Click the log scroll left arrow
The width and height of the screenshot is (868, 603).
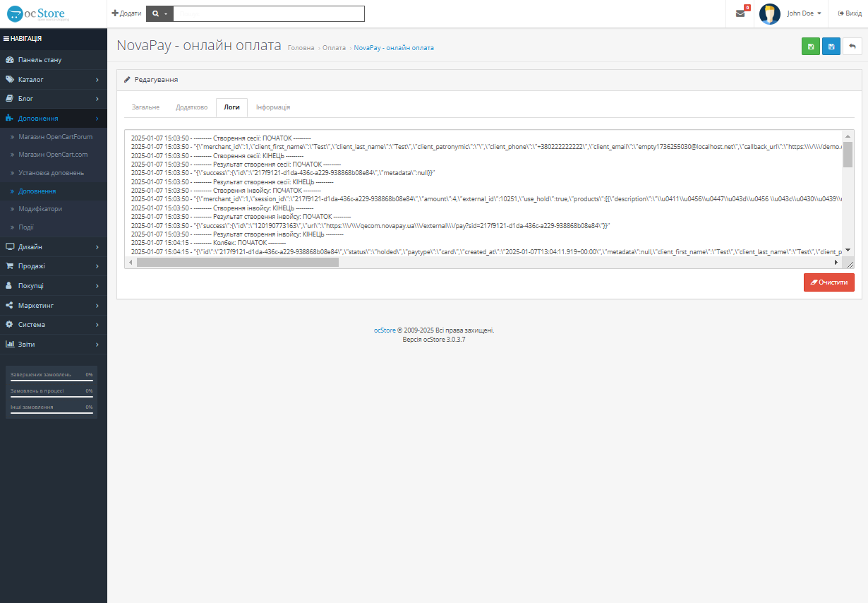pyautogui.click(x=130, y=263)
